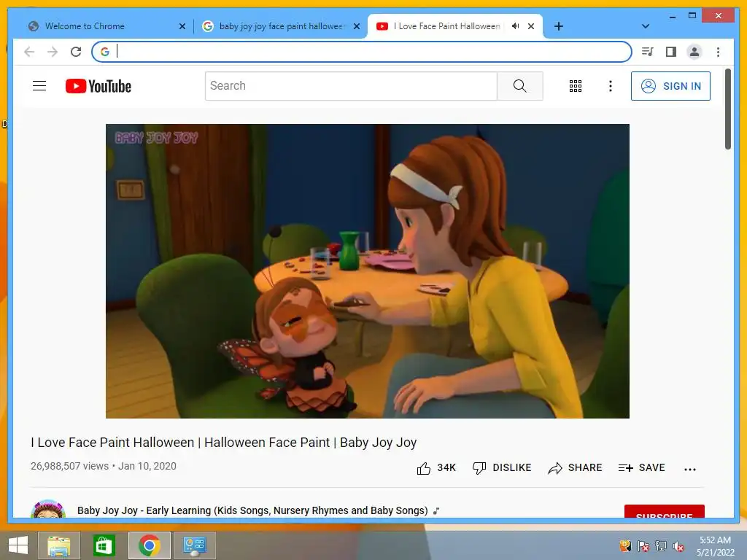Close the baby joy joy search tab
This screenshot has height=560, width=747.
tap(356, 26)
